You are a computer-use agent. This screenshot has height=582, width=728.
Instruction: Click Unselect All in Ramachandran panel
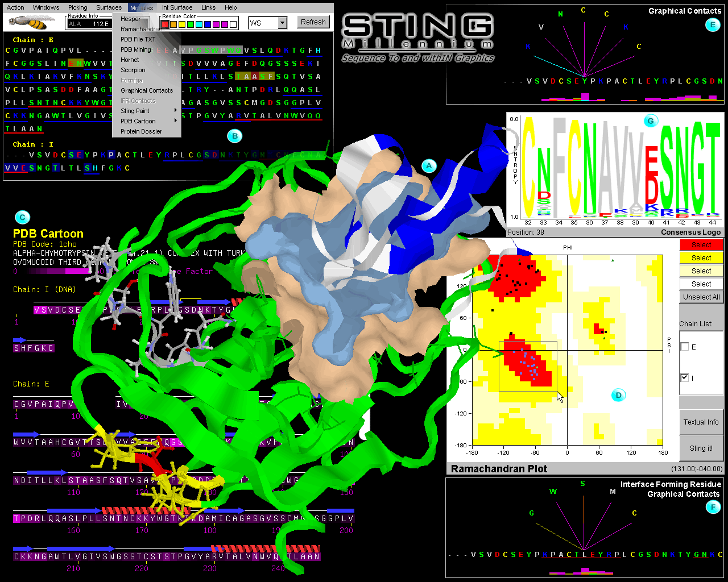701,297
